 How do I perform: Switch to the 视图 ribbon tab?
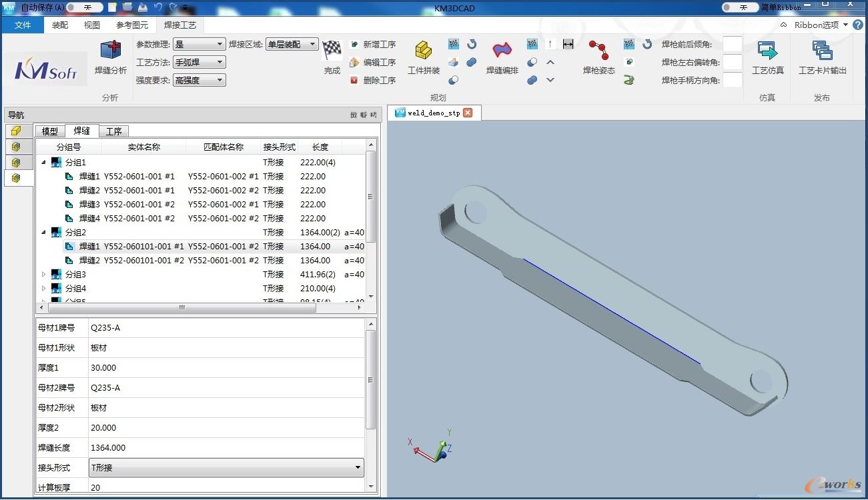click(x=92, y=25)
